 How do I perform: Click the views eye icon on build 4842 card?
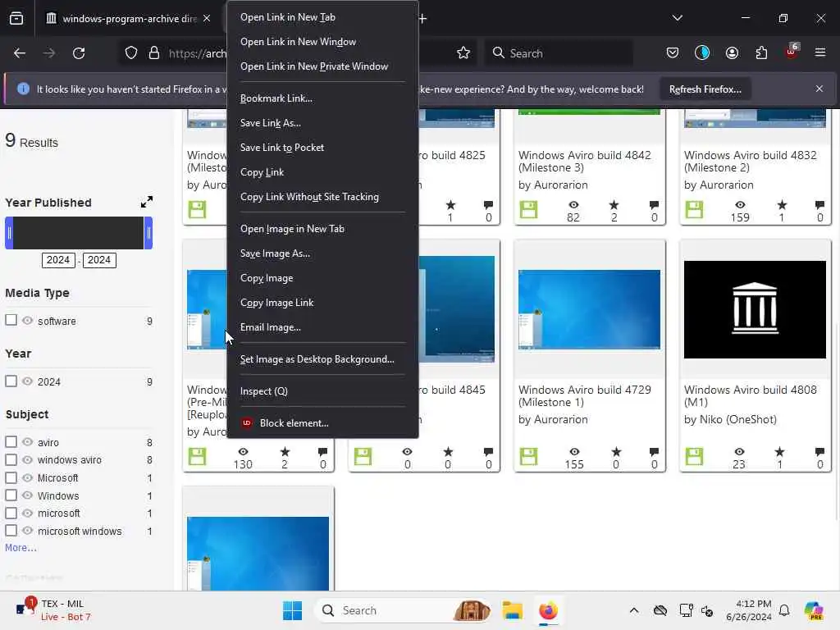(x=573, y=204)
